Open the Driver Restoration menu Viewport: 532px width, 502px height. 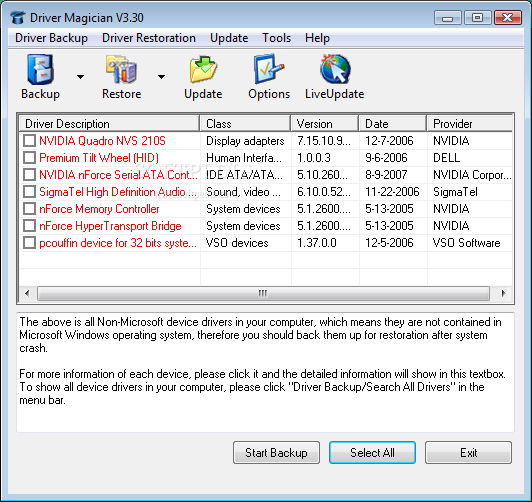[149, 38]
